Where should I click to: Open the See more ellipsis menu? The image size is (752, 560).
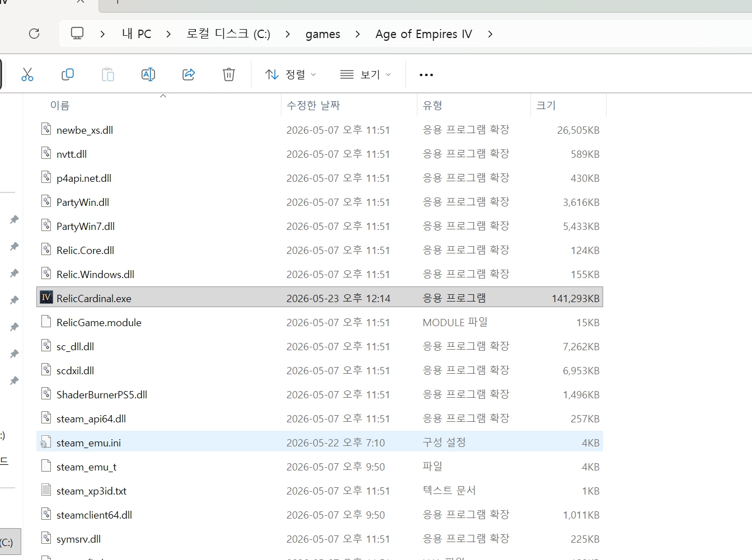426,74
